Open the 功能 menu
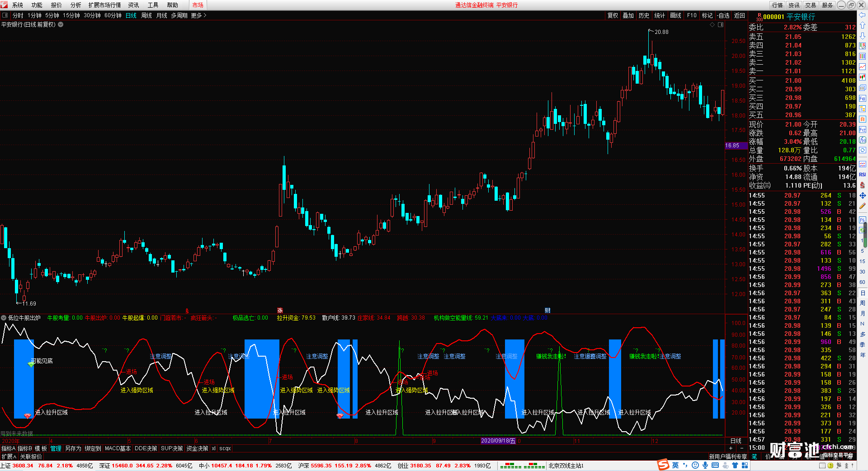Image resolution: width=868 pixels, height=471 pixels. coord(37,5)
